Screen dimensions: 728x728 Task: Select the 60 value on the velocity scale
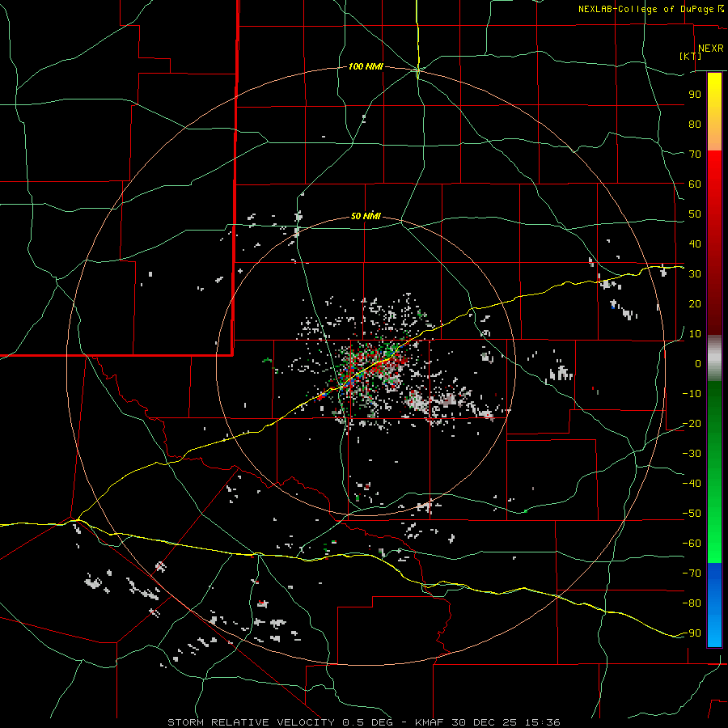[x=695, y=184]
